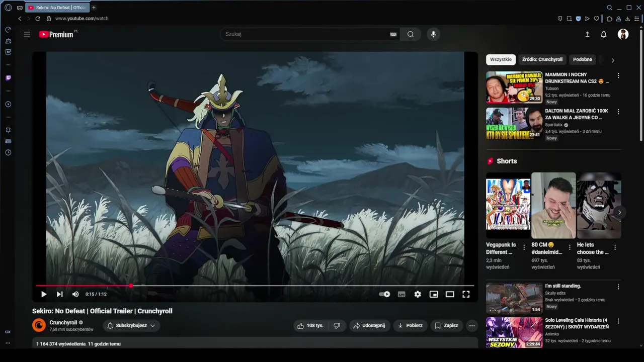Open options for 80 CM short
644x362 pixels.
pos(570,247)
